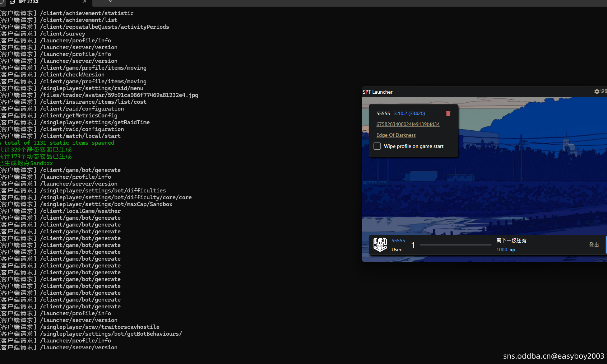Enable Wipe profile on game start checkbox
This screenshot has height=364, width=607.
(377, 146)
